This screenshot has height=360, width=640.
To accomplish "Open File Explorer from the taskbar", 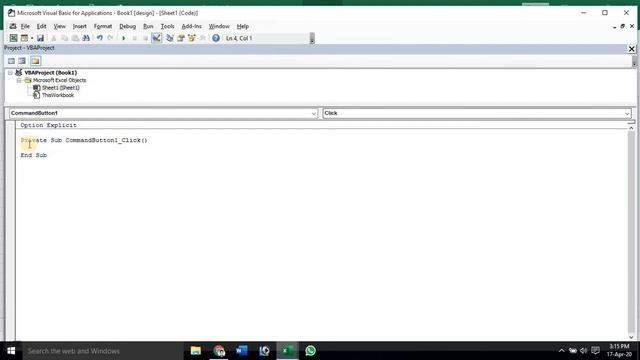I will (x=196, y=351).
